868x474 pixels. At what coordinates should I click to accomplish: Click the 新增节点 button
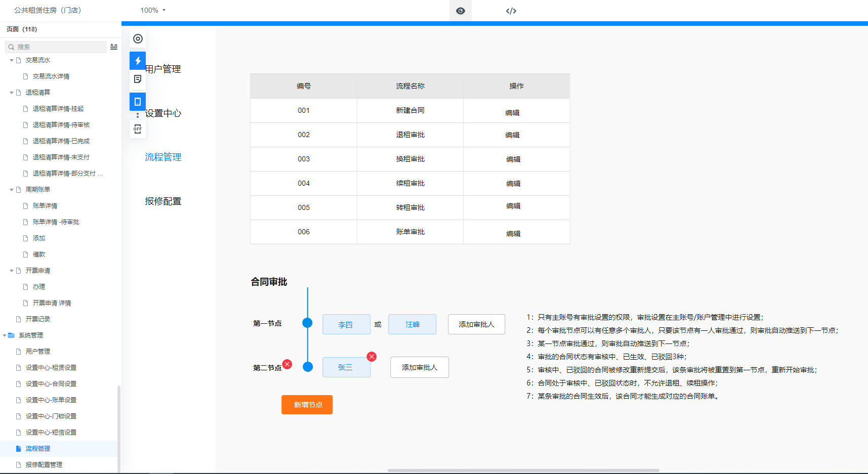(307, 405)
